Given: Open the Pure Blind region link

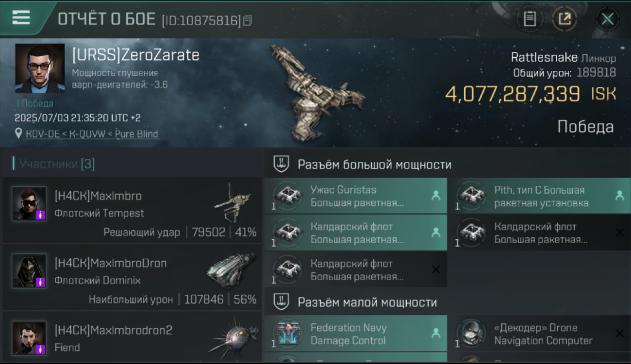Looking at the screenshot, I should tap(134, 134).
